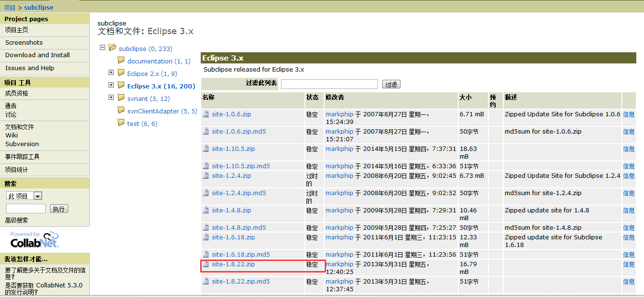The image size is (644, 297).
Task: Open 信息 for site-1.0.6.zip row
Action: tap(629, 114)
